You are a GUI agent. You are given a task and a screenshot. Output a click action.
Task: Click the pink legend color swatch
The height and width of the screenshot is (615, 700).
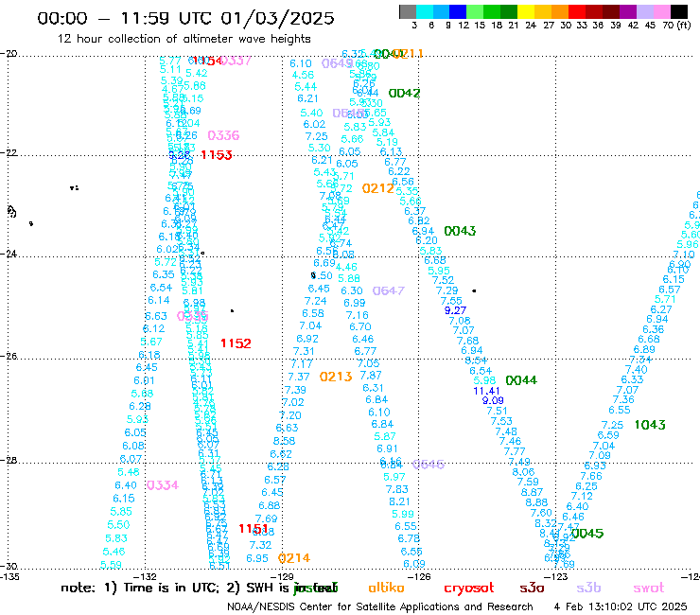tap(662, 11)
